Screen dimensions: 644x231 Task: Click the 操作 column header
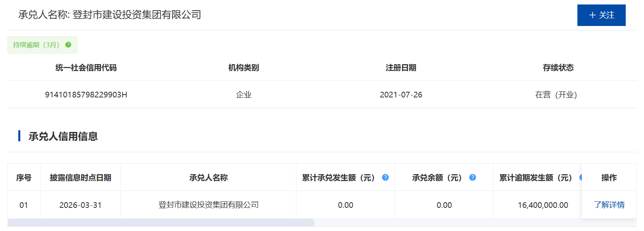pos(609,178)
